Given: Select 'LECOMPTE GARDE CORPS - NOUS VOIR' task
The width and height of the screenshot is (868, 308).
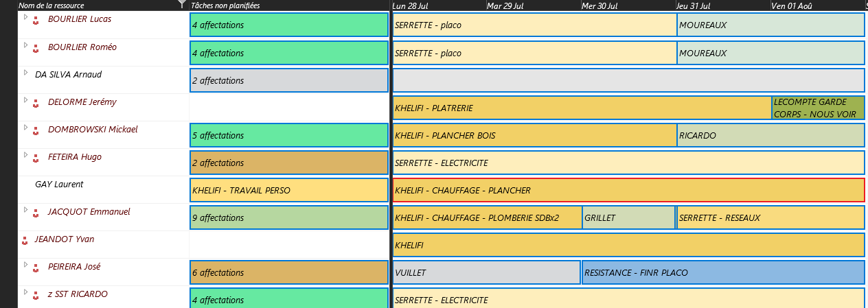Looking at the screenshot, I should pos(818,108).
